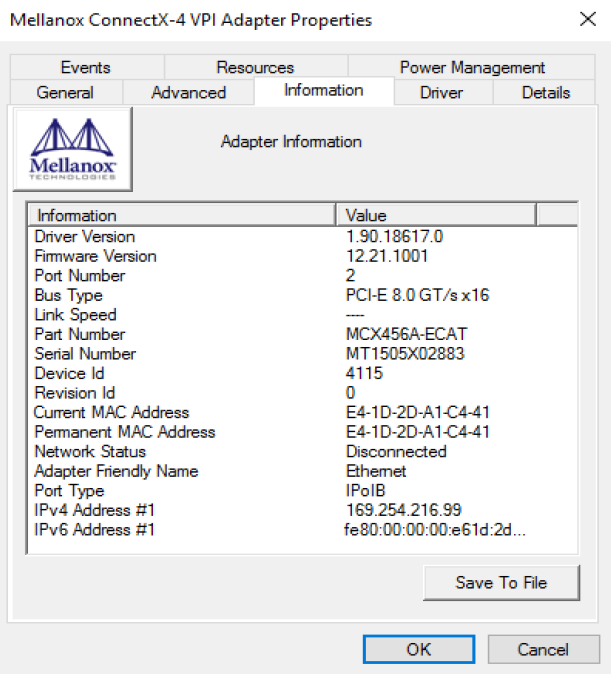Click the Value column header
611x675 pixels.
pyautogui.click(x=436, y=215)
